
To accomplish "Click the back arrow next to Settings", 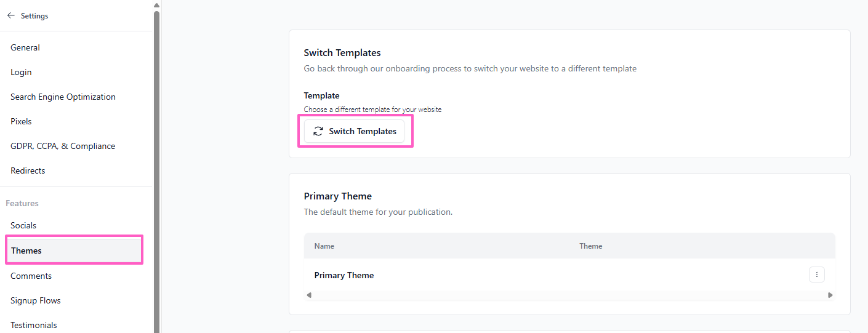I will pyautogui.click(x=11, y=16).
